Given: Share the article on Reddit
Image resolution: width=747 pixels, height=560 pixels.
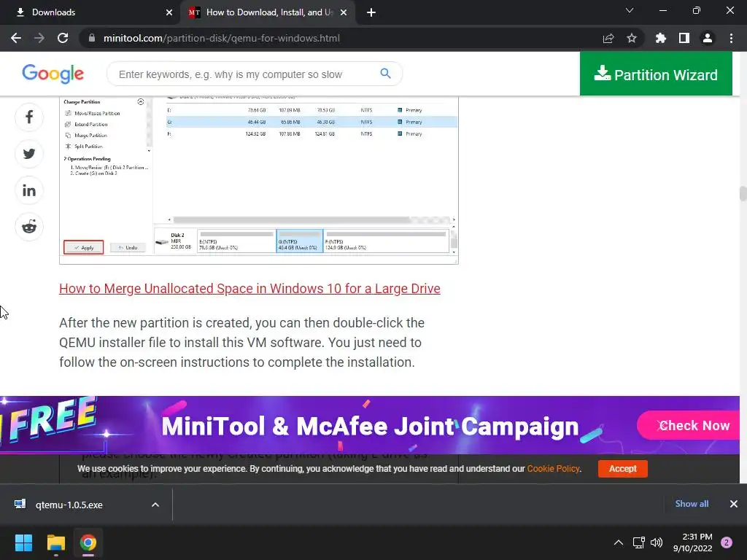Looking at the screenshot, I should pos(29,227).
